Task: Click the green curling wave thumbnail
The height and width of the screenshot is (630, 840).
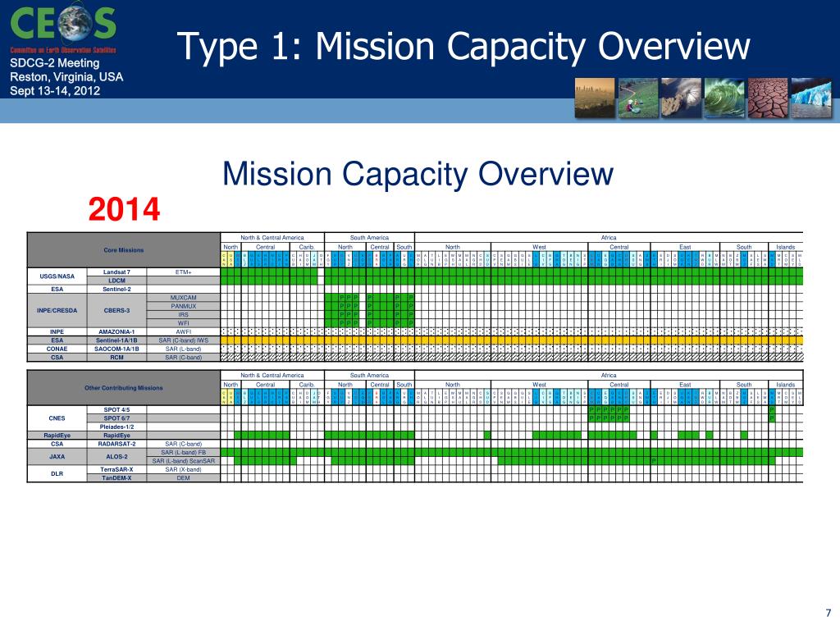Action: [724, 98]
